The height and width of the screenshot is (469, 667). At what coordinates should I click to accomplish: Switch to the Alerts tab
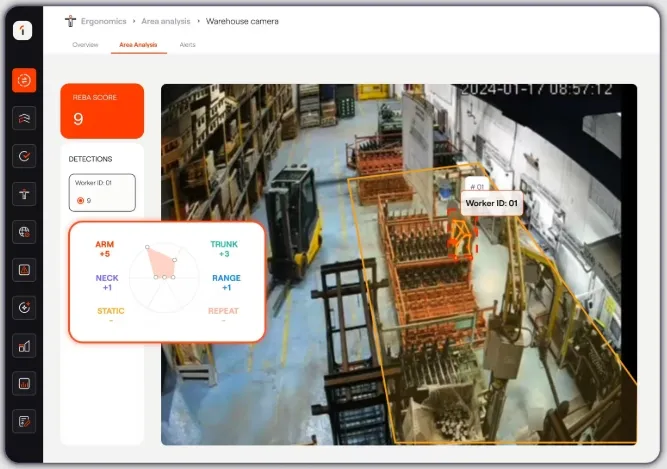click(187, 45)
